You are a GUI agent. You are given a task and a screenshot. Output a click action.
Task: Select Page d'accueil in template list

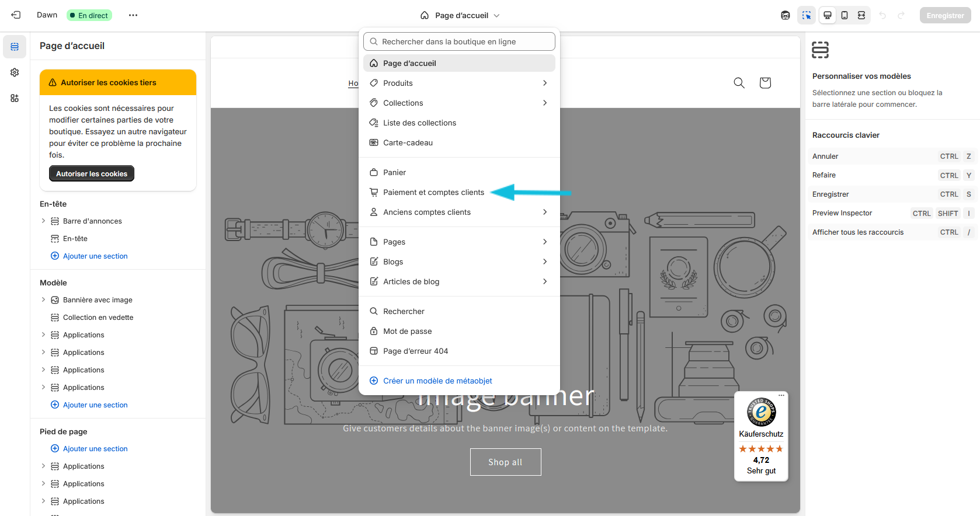pos(459,63)
